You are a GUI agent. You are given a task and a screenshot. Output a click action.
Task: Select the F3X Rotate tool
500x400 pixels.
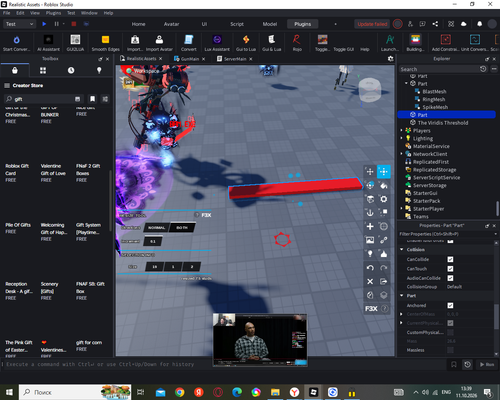[370, 185]
